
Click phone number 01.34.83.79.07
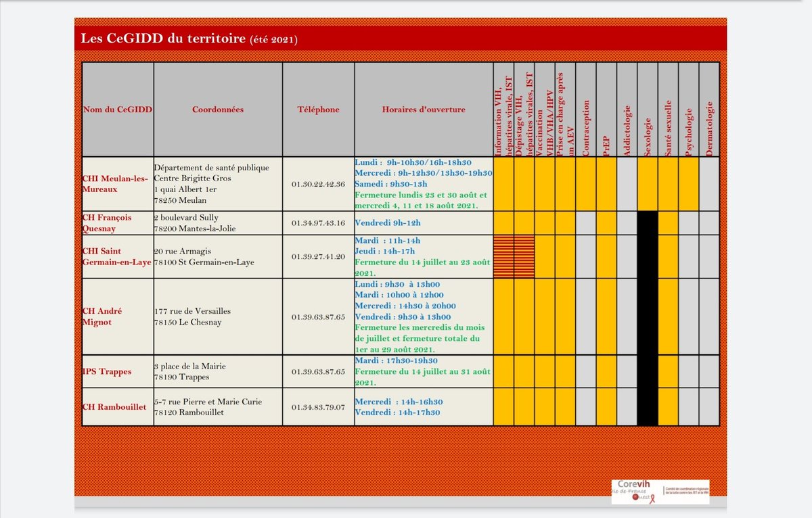click(318, 407)
